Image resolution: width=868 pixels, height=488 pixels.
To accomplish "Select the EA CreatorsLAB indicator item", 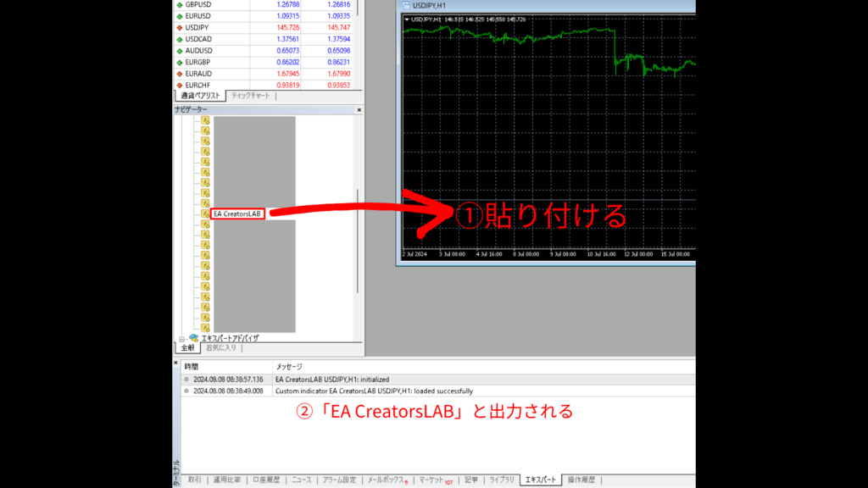I will click(x=239, y=214).
